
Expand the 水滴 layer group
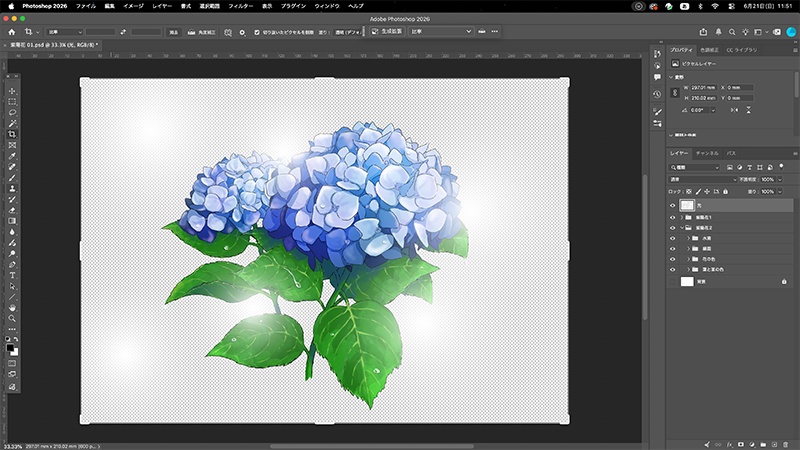click(688, 238)
